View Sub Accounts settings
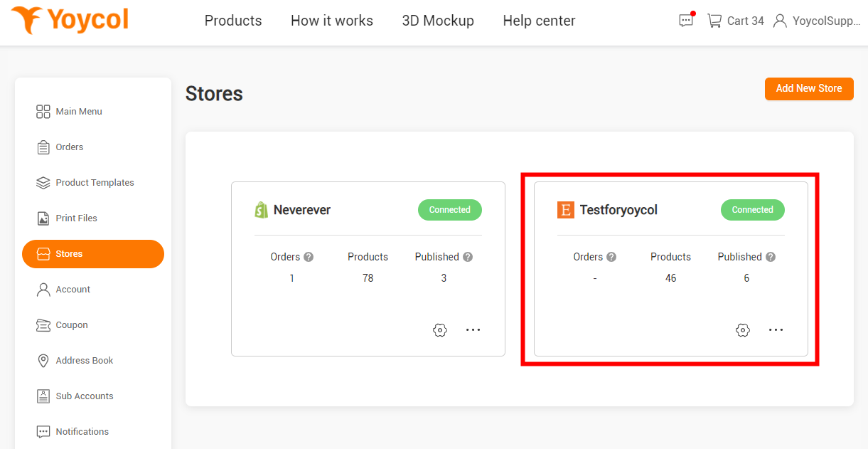Image resolution: width=868 pixels, height=449 pixels. (84, 396)
